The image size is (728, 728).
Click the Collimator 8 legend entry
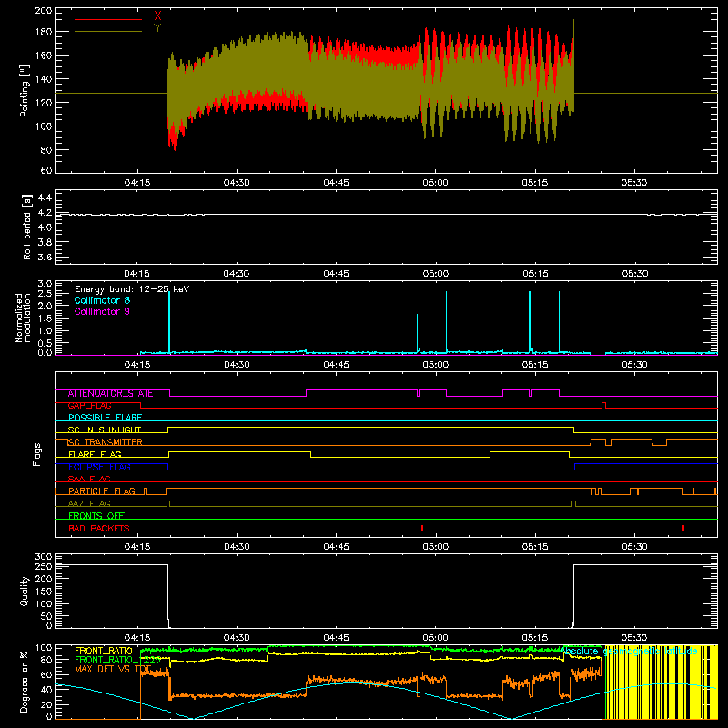coord(102,300)
